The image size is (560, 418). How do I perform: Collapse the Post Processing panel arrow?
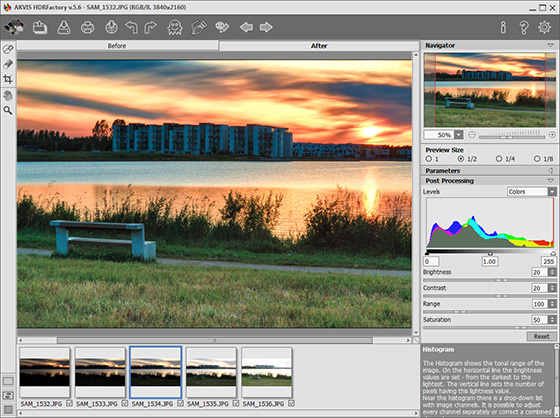coord(550,180)
